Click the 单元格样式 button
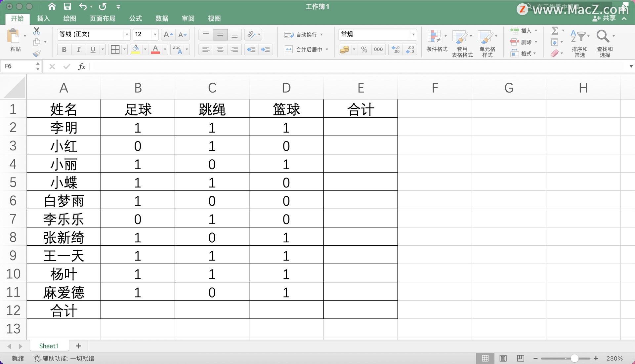 [487, 43]
